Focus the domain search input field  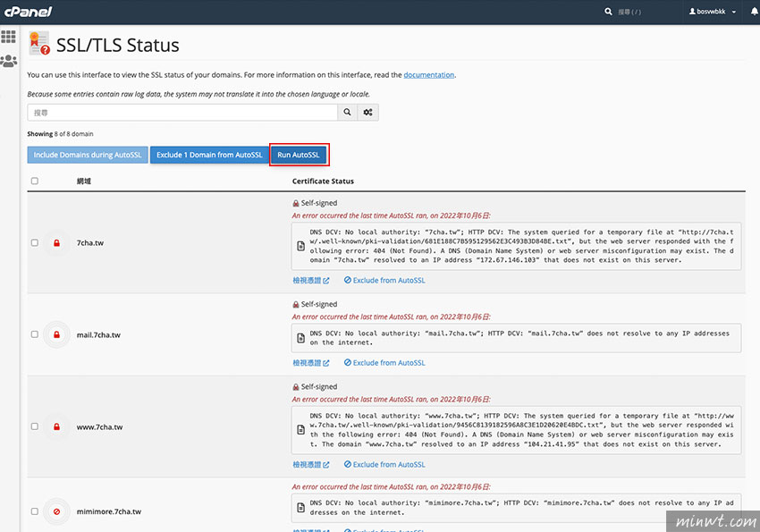coord(182,113)
